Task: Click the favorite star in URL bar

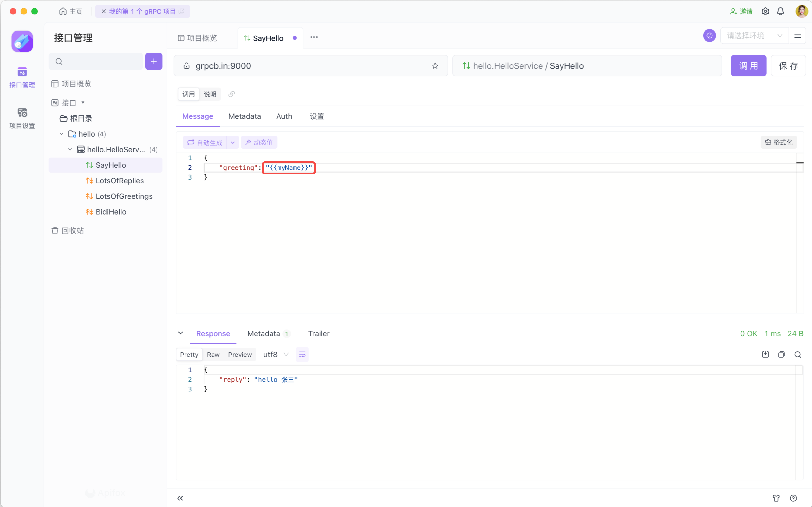Action: click(435, 66)
